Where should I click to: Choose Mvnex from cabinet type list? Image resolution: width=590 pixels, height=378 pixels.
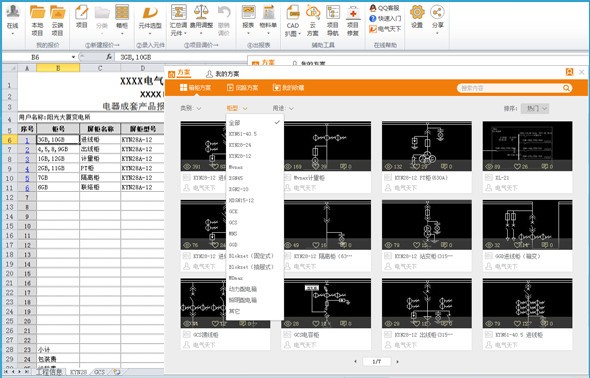click(254, 167)
